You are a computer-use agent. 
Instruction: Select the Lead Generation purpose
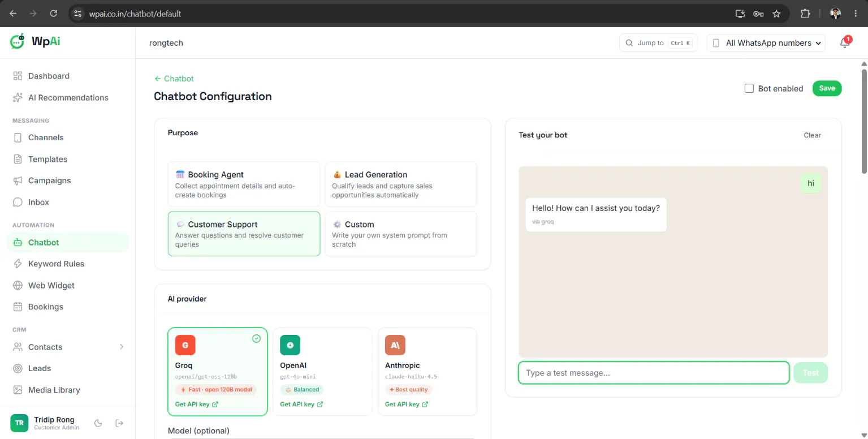pyautogui.click(x=401, y=184)
